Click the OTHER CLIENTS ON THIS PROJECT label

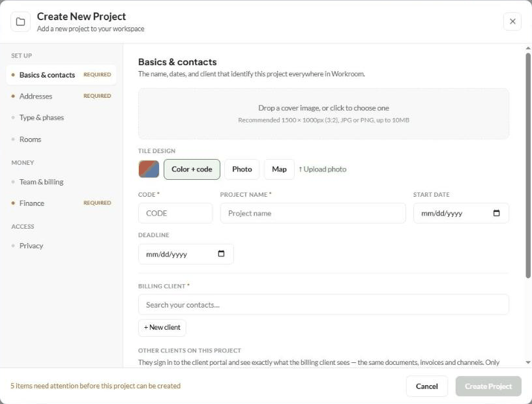[x=189, y=351]
